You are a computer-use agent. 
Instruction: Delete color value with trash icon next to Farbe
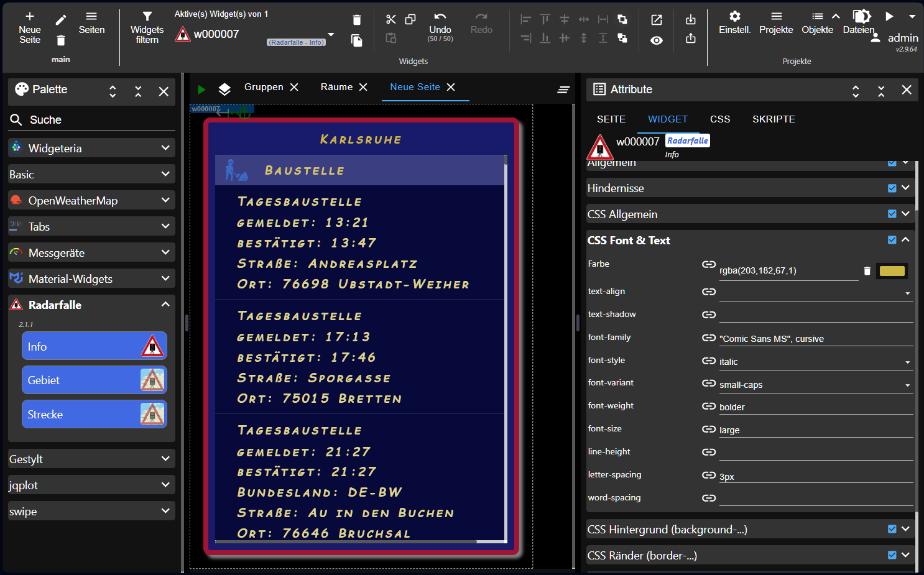[x=867, y=271]
